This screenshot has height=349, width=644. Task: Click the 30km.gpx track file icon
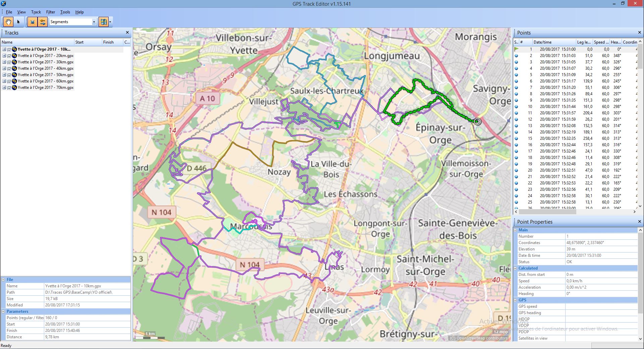[x=14, y=62]
